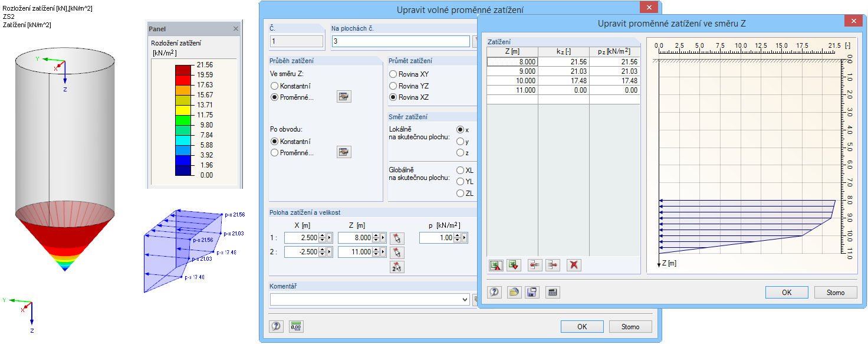
Task: Open arrow menu of Z point 2 field
Action: (x=383, y=252)
